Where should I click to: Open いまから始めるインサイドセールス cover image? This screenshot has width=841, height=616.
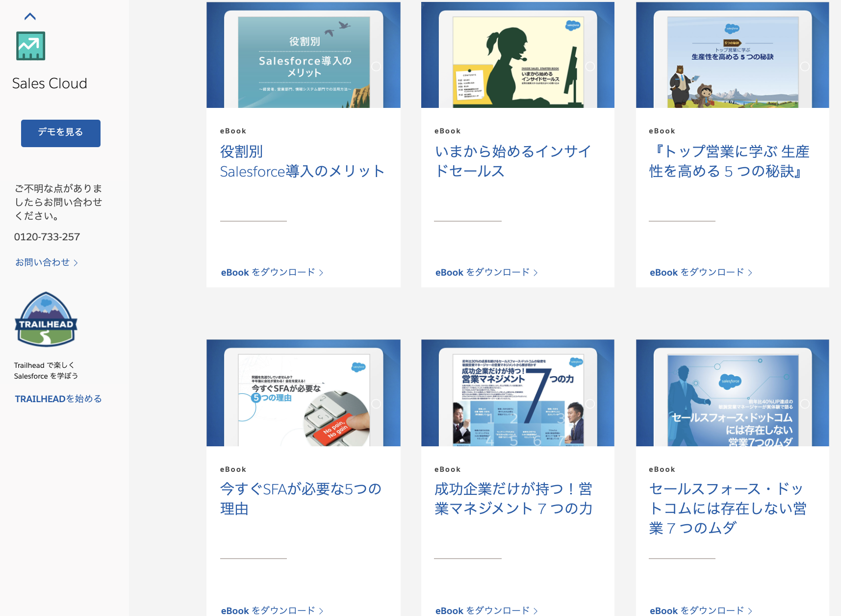tap(518, 55)
